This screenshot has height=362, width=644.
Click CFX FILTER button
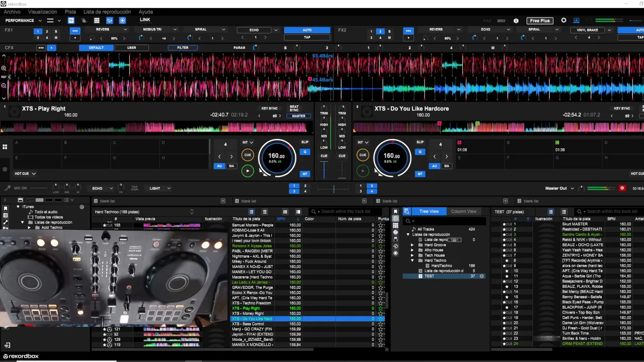coord(183,48)
